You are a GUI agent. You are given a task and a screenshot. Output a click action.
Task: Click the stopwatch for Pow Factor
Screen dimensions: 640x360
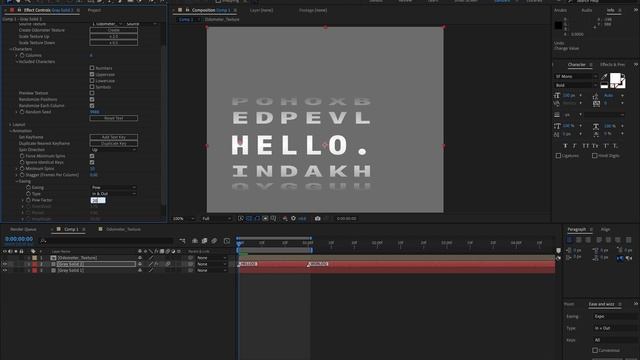tap(28, 200)
